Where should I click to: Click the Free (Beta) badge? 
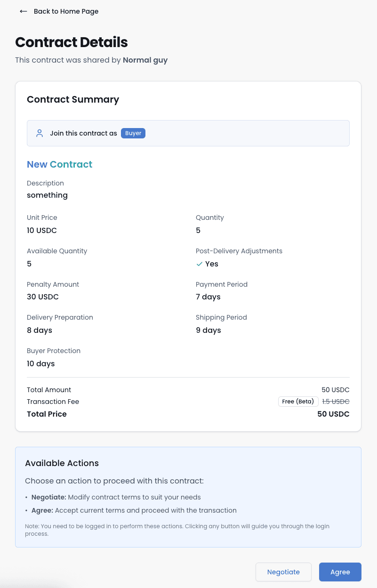click(298, 401)
